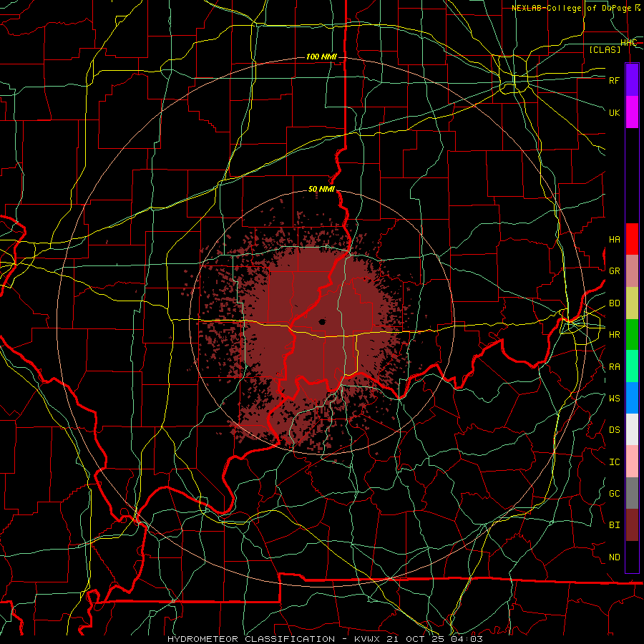Image resolution: width=644 pixels, height=644 pixels.
Task: Click the "DS" legend label
Action: pyautogui.click(x=614, y=430)
